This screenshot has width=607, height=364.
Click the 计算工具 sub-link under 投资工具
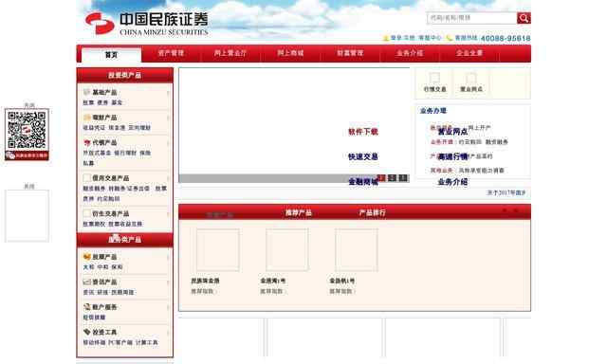[147, 342]
